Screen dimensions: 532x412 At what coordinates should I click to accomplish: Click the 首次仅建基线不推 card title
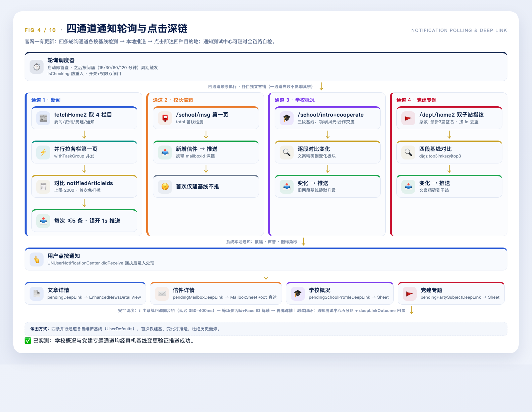coord(198,186)
